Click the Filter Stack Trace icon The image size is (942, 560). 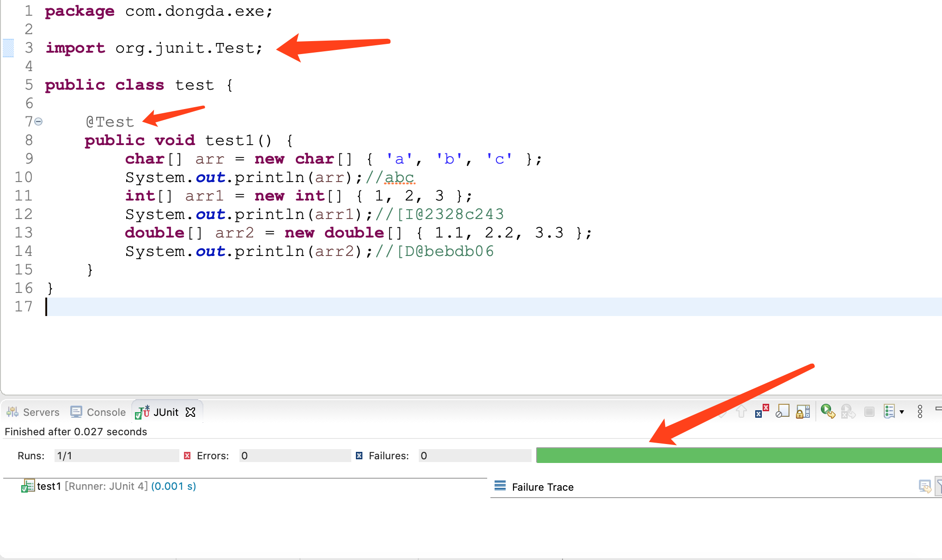click(x=939, y=486)
